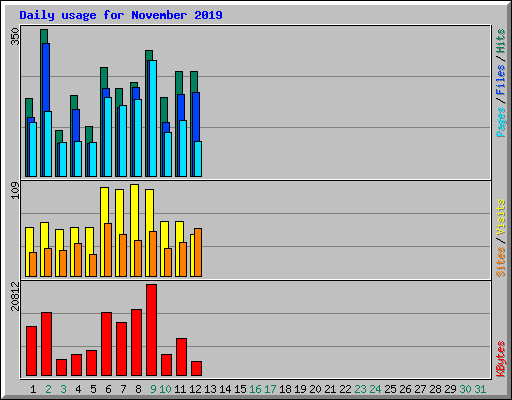Click day 1 on the x-axis

click(x=33, y=389)
